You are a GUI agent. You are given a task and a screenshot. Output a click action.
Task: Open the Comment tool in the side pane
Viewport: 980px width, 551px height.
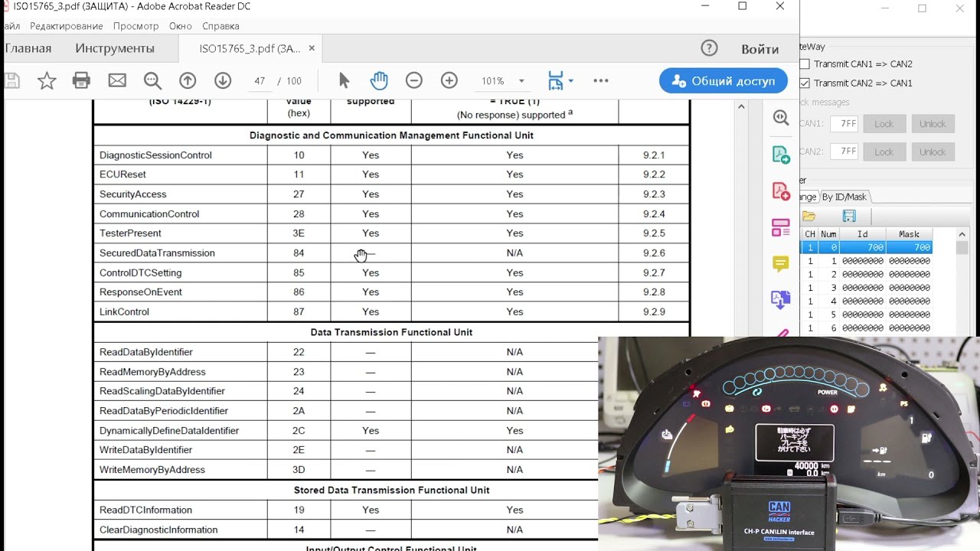[781, 264]
